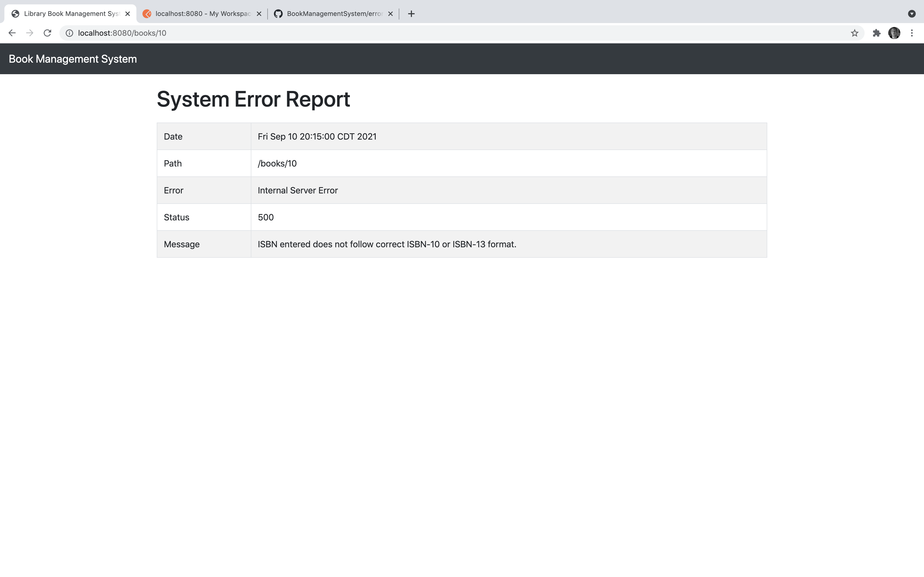The height and width of the screenshot is (577, 924).
Task: Open the Chrome profile avatar
Action: pyautogui.click(x=895, y=33)
